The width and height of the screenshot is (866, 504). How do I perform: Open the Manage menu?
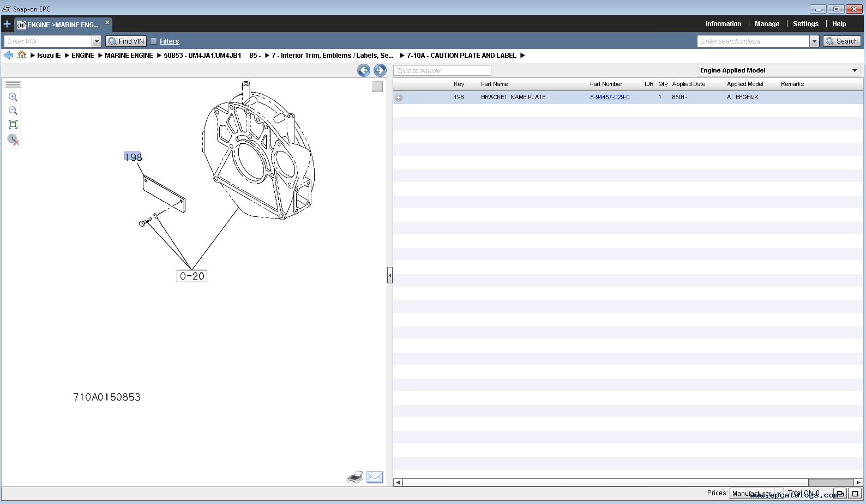(x=767, y=24)
